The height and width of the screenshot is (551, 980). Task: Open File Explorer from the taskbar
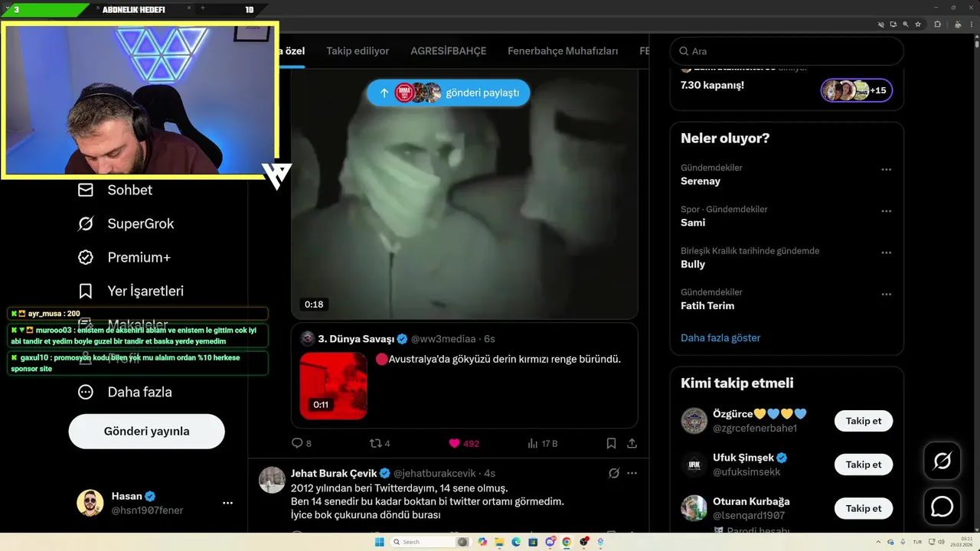click(499, 542)
